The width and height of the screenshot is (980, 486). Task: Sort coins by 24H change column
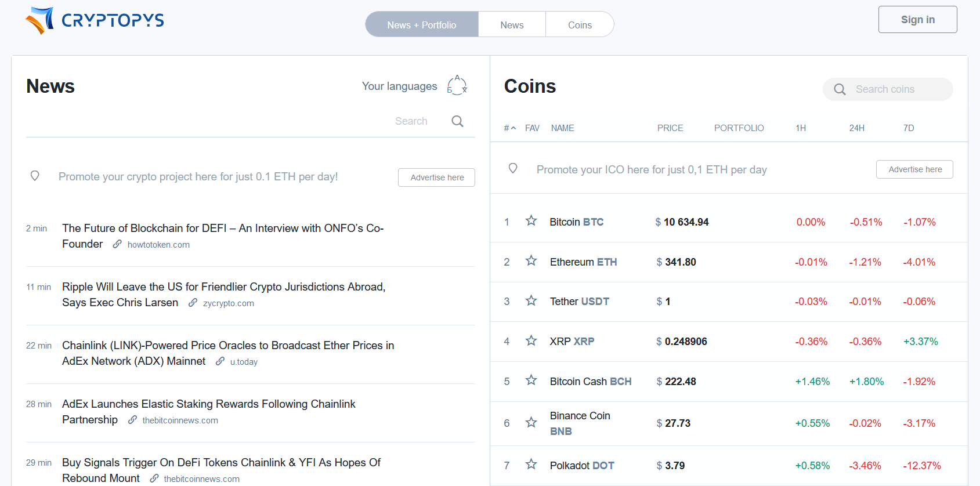click(x=856, y=128)
